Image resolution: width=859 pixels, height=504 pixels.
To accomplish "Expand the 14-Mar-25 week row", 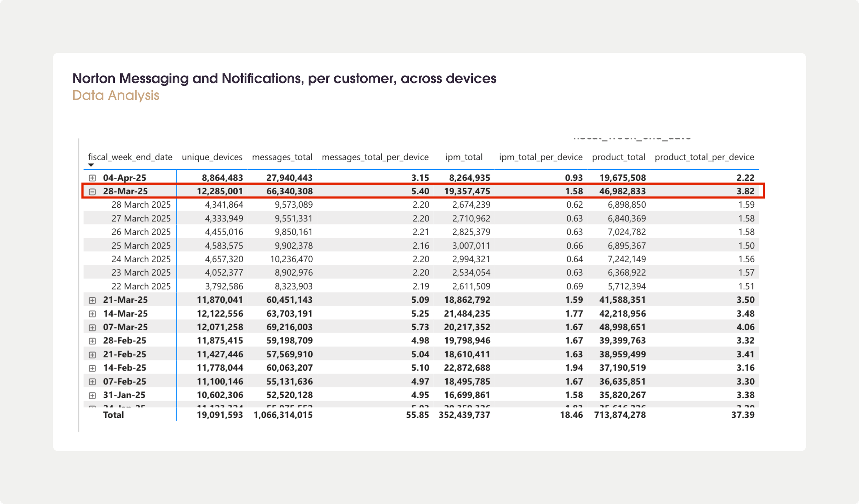I will click(x=92, y=314).
